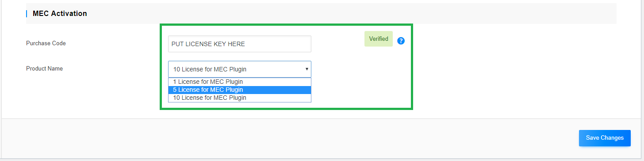Click the selected 10 License value in combo box

click(x=210, y=69)
